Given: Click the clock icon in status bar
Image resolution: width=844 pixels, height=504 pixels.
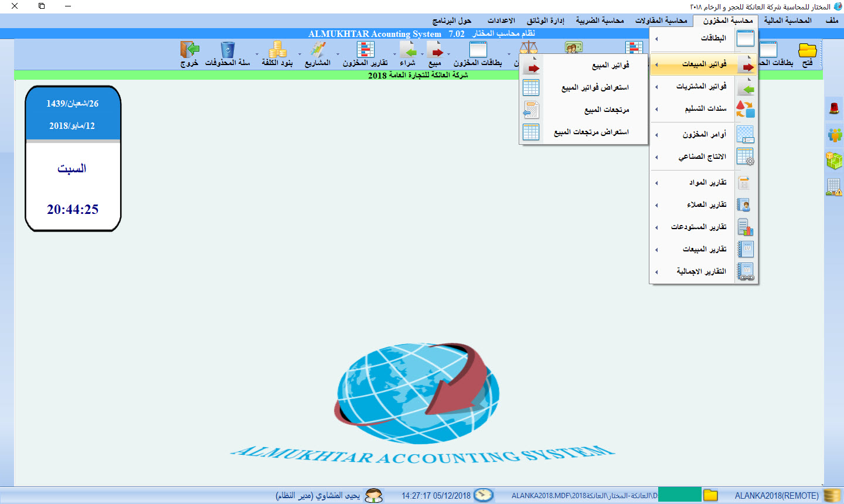Looking at the screenshot, I should 484,495.
